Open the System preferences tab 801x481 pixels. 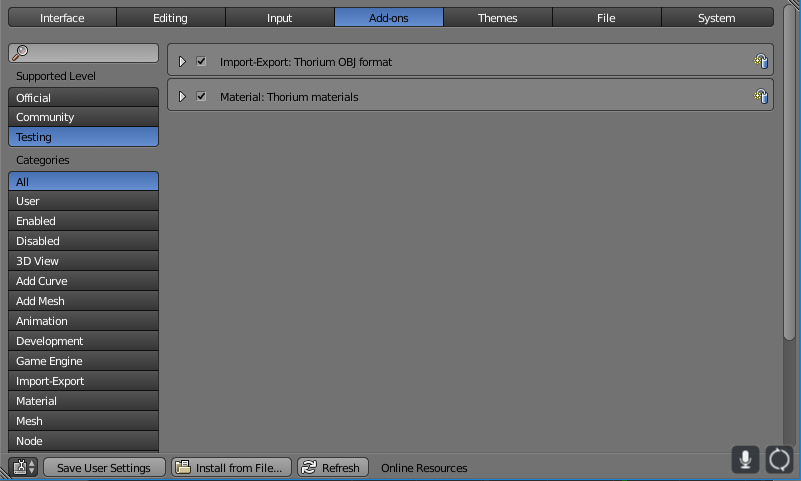coord(717,17)
